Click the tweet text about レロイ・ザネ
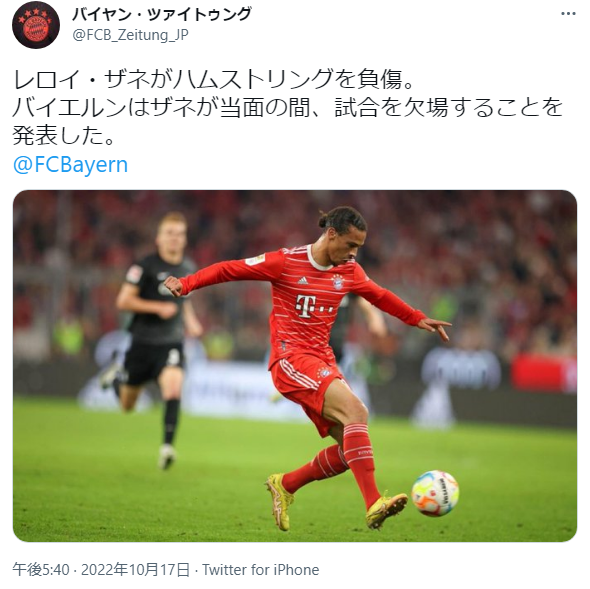Viewport: 590px width, 589px height. (x=288, y=107)
